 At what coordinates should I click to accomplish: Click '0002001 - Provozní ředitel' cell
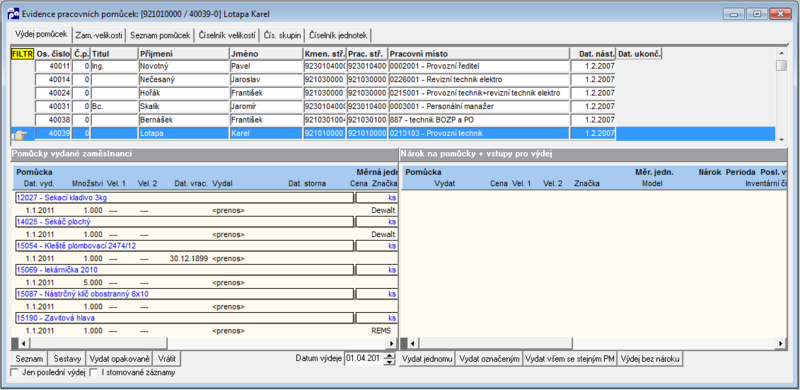click(479, 66)
